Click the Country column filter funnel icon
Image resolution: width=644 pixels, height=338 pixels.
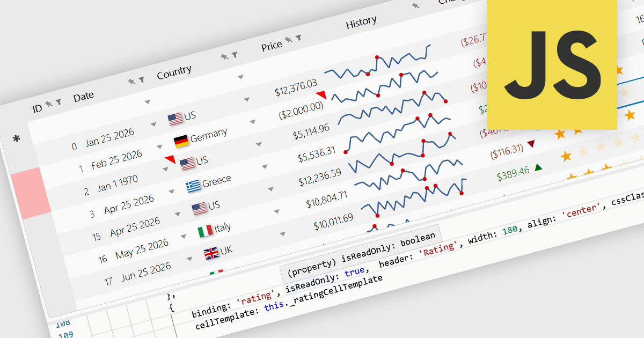coord(235,55)
